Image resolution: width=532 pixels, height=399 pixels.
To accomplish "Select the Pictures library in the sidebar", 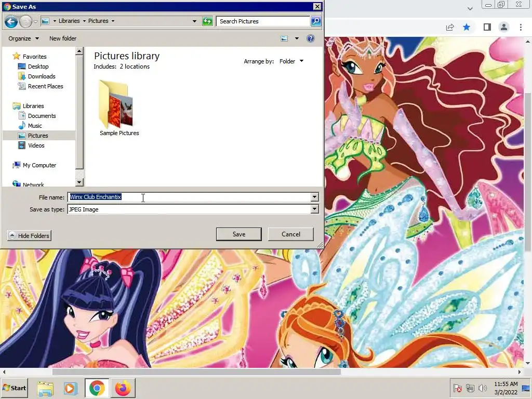I will tap(37, 136).
